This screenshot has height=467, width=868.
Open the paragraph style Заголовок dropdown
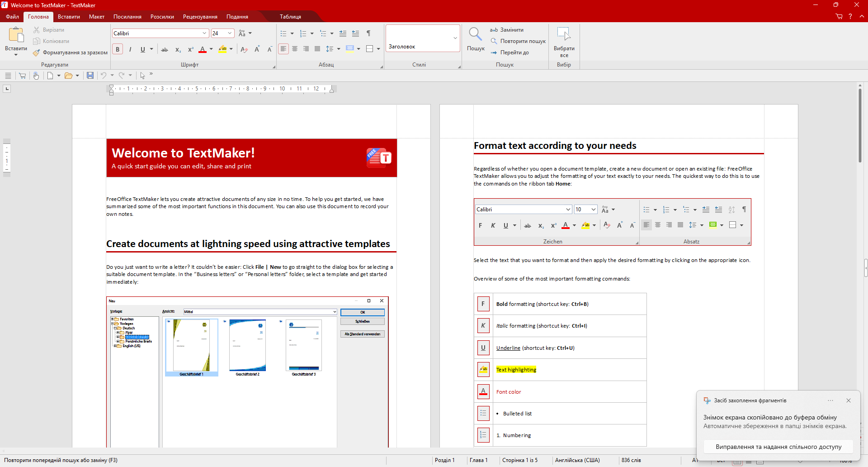click(455, 38)
